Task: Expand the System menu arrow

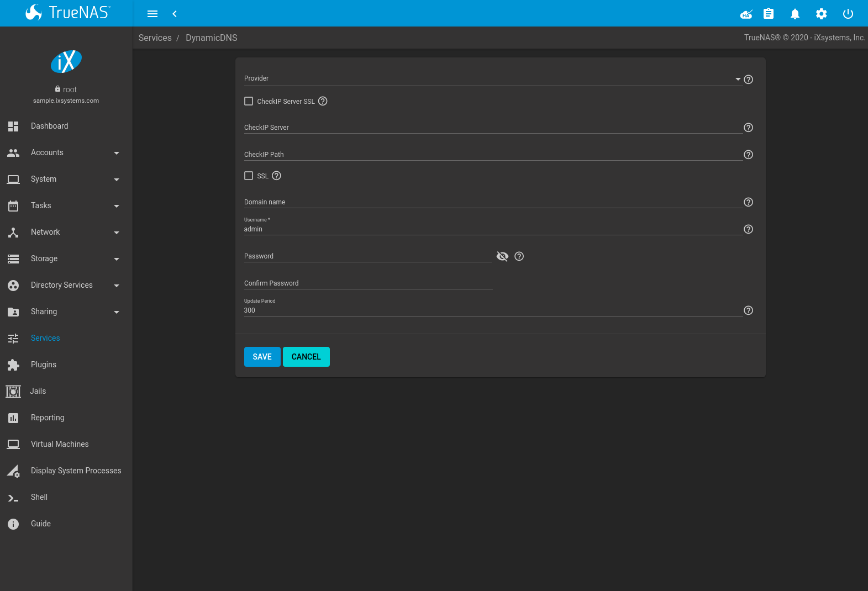Action: (x=117, y=180)
